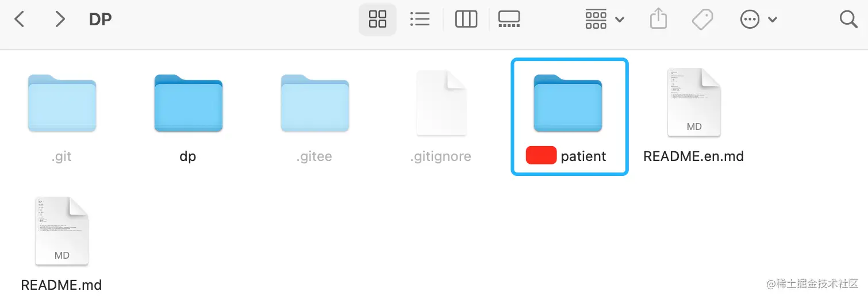Switch to gallery view
868x299 pixels.
509,20
